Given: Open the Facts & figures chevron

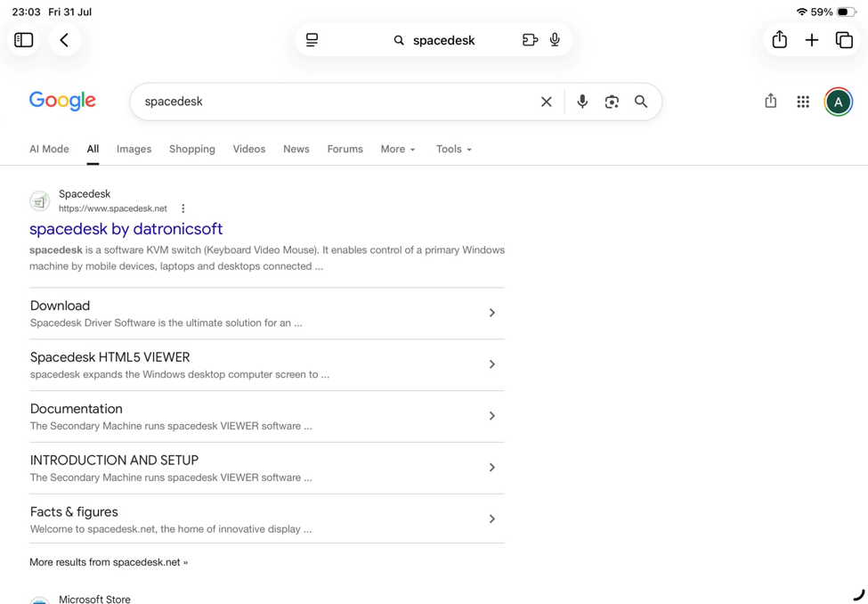Looking at the screenshot, I should pyautogui.click(x=491, y=518).
